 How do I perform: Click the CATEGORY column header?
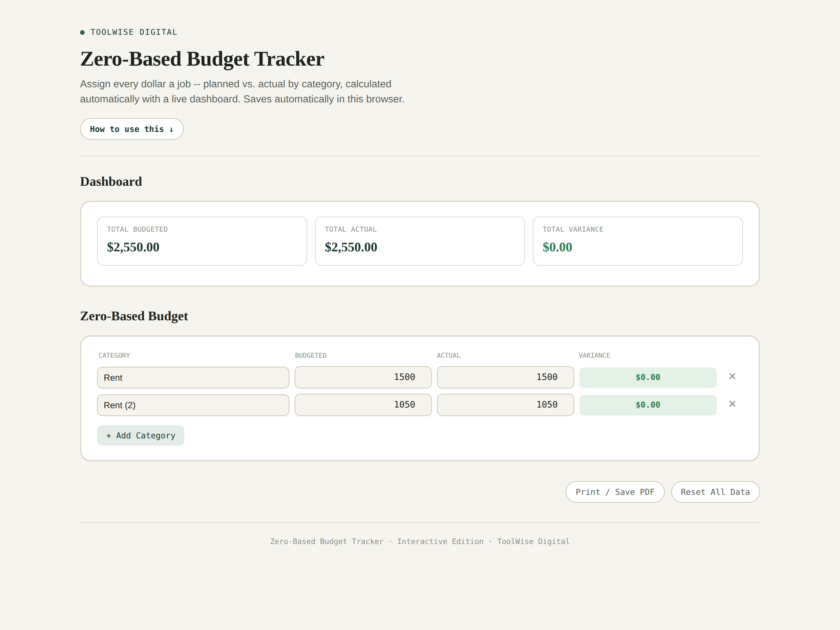[x=114, y=355]
